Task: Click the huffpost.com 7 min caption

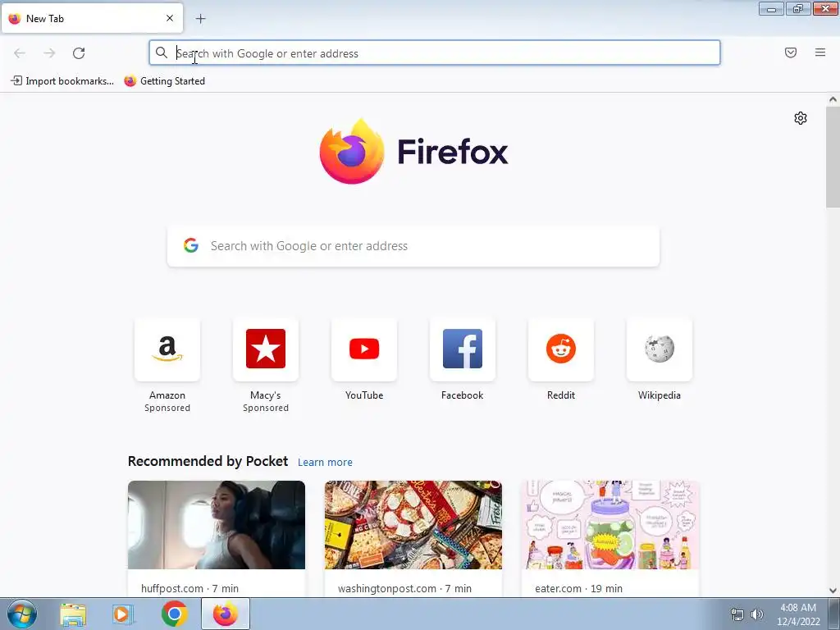Action: click(x=189, y=588)
